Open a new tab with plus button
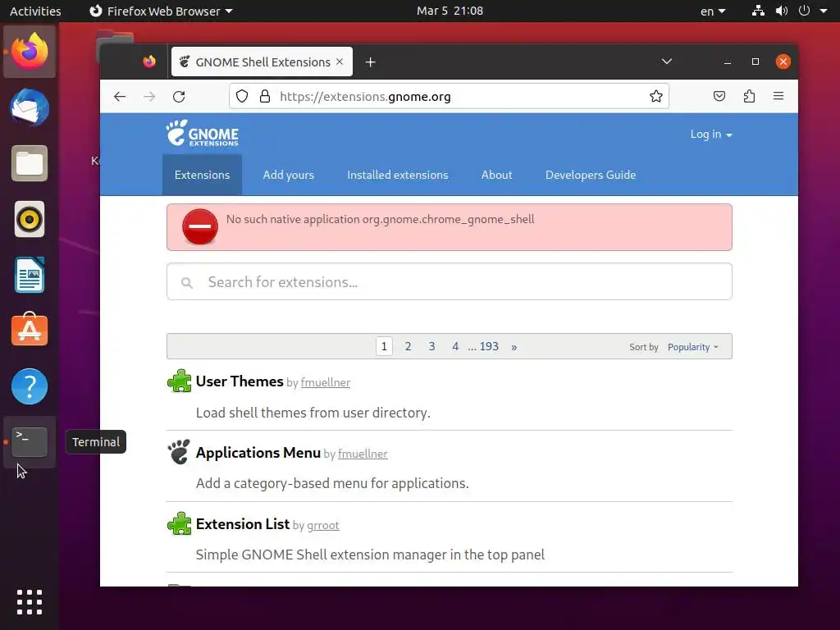The width and height of the screenshot is (840, 630). click(x=370, y=62)
